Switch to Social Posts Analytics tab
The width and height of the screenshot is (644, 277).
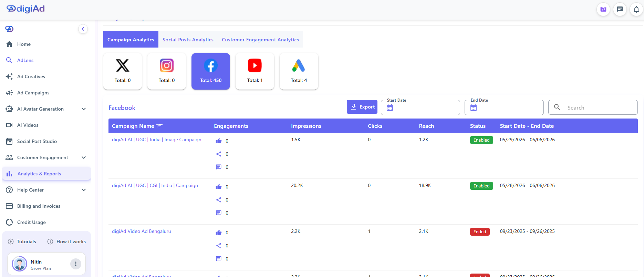click(x=188, y=40)
